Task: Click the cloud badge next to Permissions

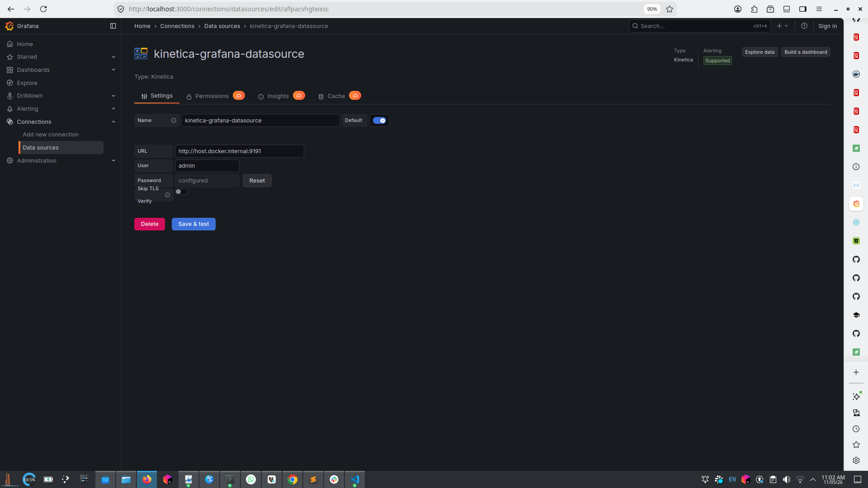Action: 239,96
